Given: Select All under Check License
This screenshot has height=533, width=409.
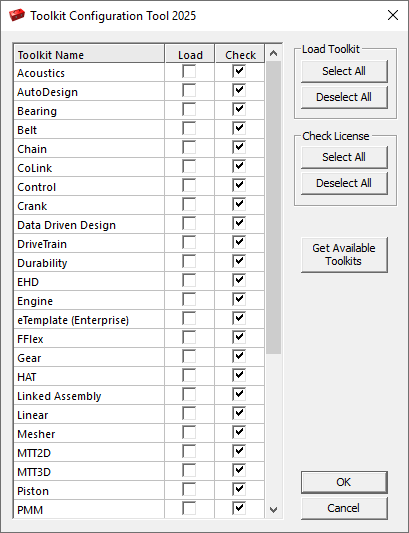Looking at the screenshot, I should (344, 157).
